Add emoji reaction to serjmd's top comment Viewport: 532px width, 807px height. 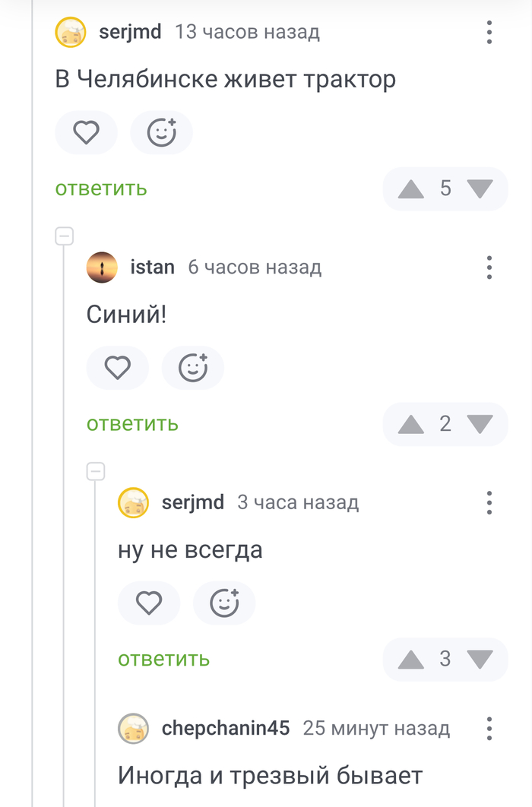pyautogui.click(x=161, y=132)
